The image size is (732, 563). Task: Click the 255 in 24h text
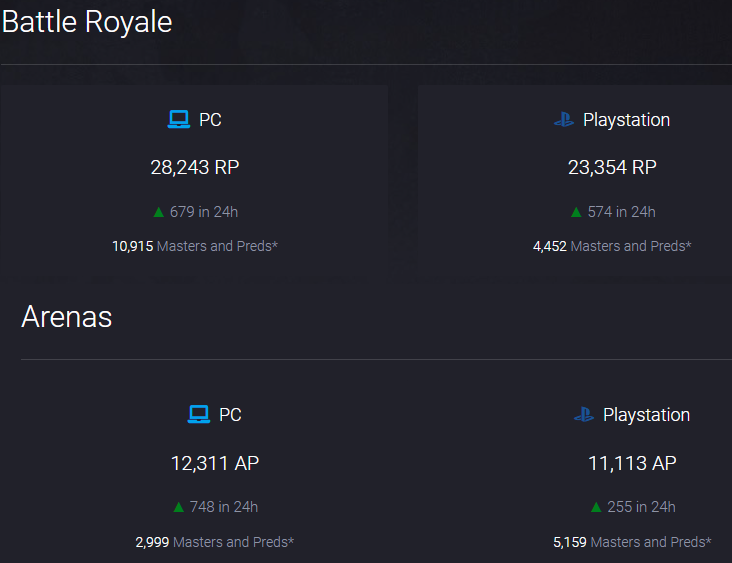tap(641, 507)
